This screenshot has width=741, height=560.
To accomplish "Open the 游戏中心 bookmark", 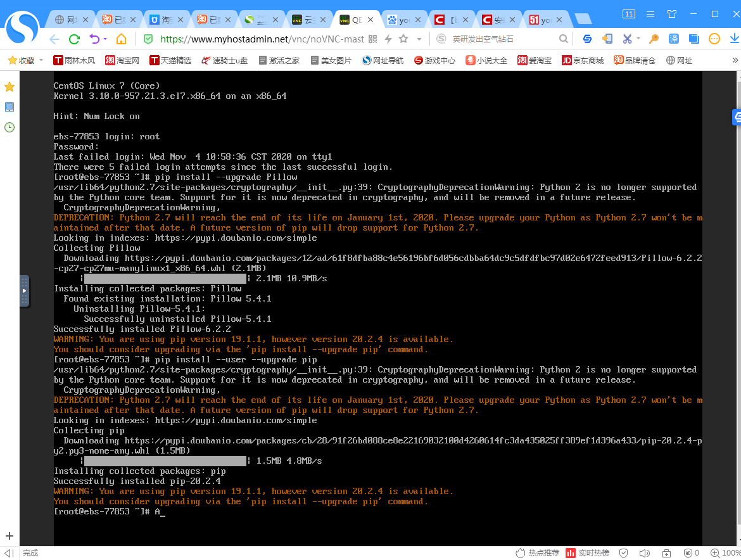I will pyautogui.click(x=434, y=60).
